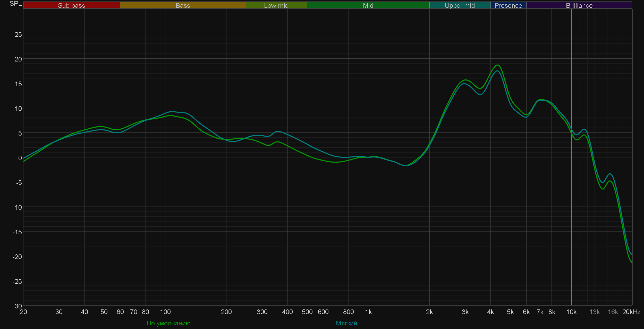Click the 100 Hz axis tick label

[x=165, y=312]
